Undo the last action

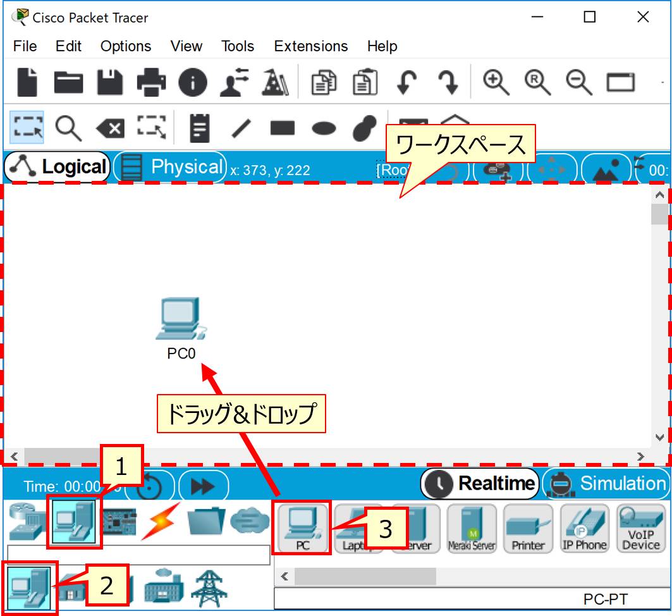click(406, 82)
